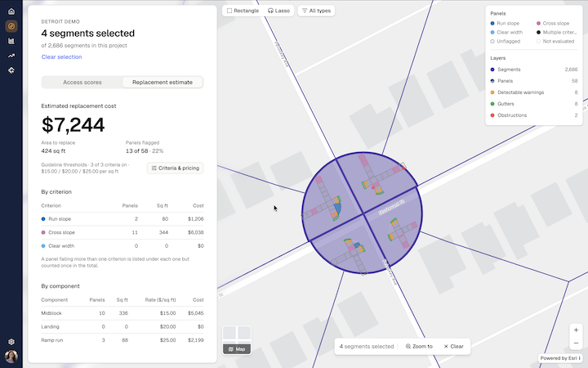Viewport: 588px width, 368px height.
Task: Click the Powered by Esri attribution
Action: tap(559, 358)
